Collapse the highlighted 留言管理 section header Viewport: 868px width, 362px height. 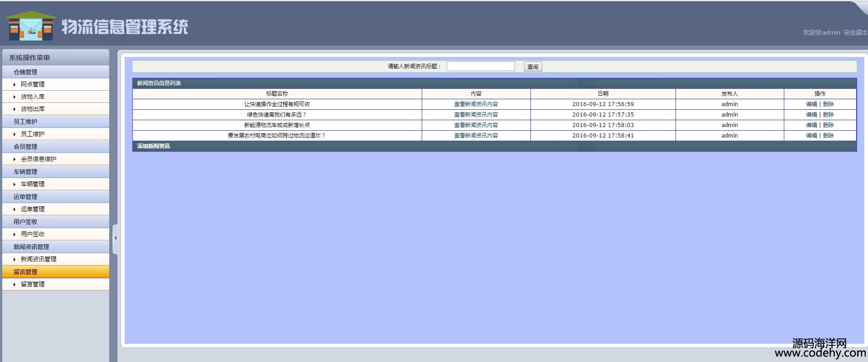pos(25,272)
